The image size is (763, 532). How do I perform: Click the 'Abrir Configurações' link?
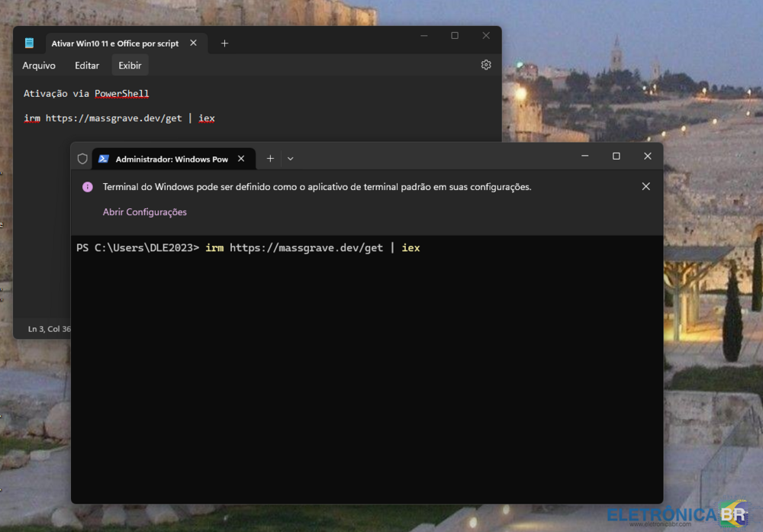coord(145,212)
